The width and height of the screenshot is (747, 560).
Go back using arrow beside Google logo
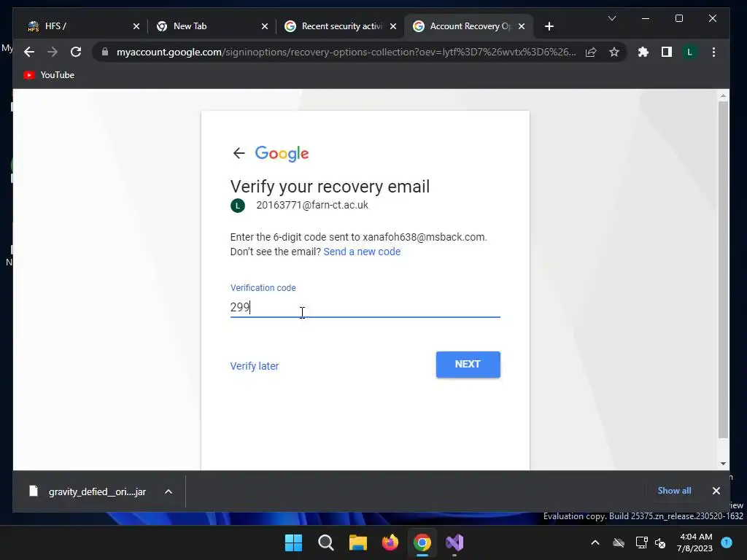click(x=239, y=153)
